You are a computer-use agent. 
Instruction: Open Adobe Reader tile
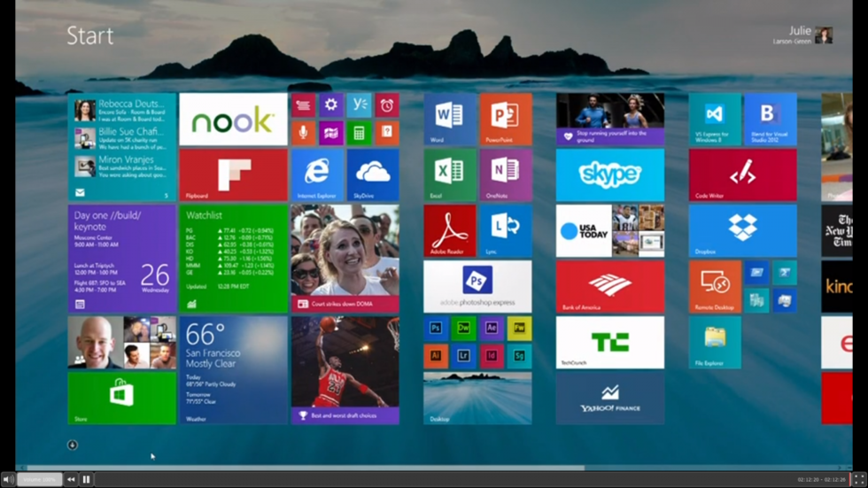coord(450,231)
